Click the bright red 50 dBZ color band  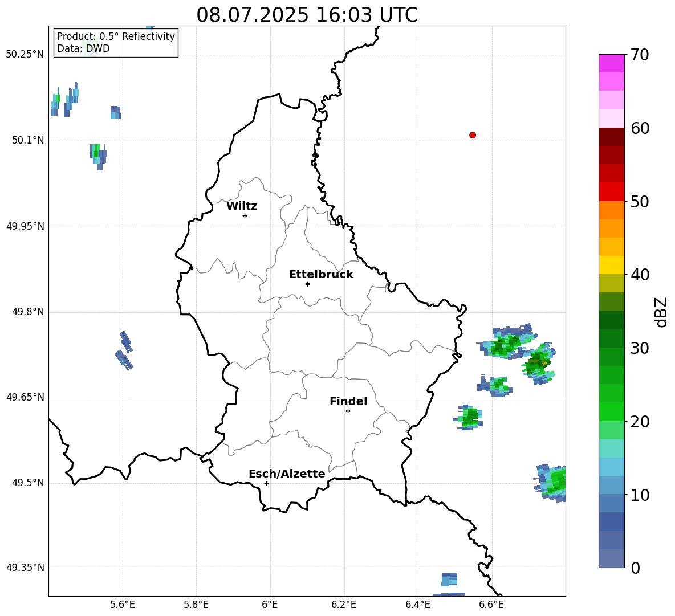(x=611, y=192)
